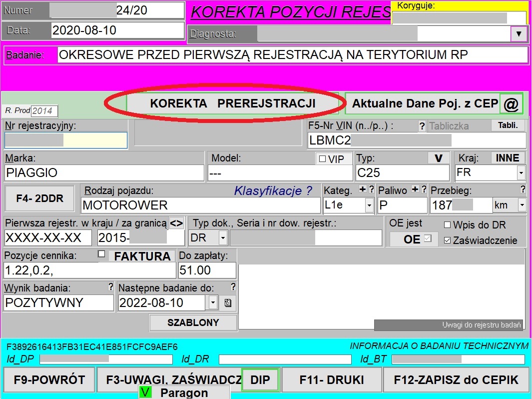Open the km unit dropdown for Przebieg
Image resolution: width=532 pixels, height=399 pixels.
[x=521, y=205]
